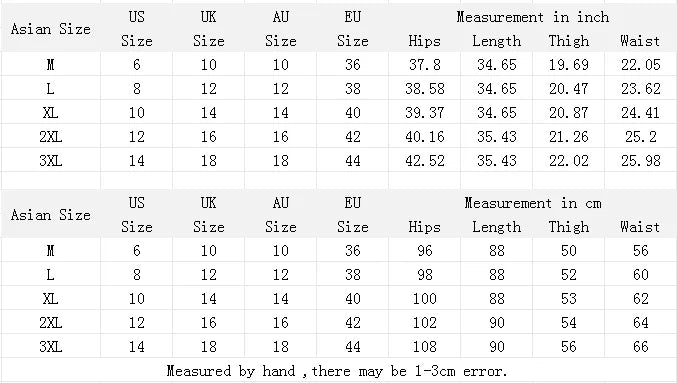Image resolution: width=677 pixels, height=383 pixels.
Task: Click the 'Measured by hand' note text
Action: click(x=337, y=371)
